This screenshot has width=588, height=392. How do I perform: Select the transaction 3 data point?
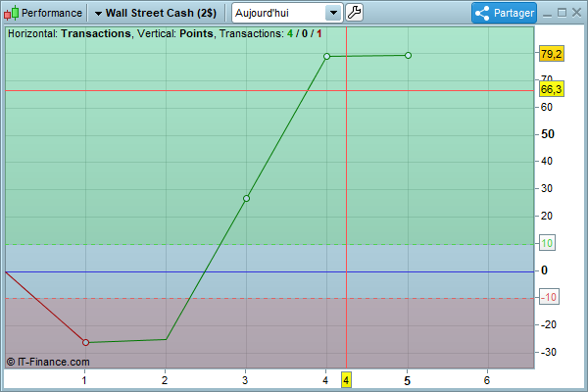point(246,198)
